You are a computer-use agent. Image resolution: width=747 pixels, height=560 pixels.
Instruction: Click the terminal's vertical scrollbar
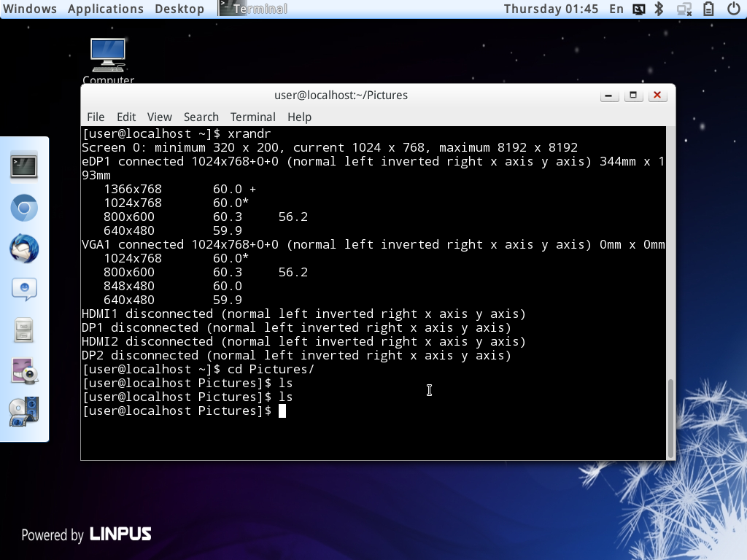(x=670, y=416)
